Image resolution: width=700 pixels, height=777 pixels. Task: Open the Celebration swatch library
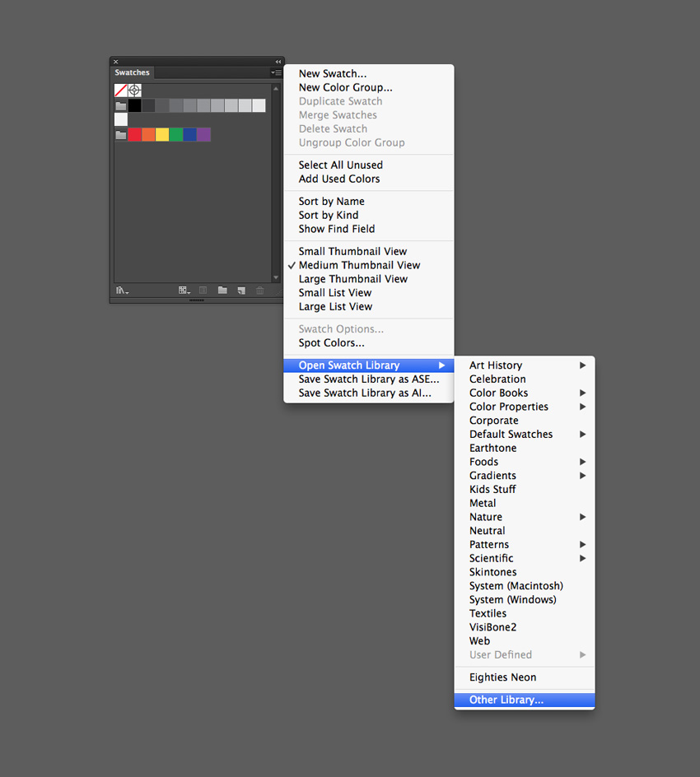525,379
